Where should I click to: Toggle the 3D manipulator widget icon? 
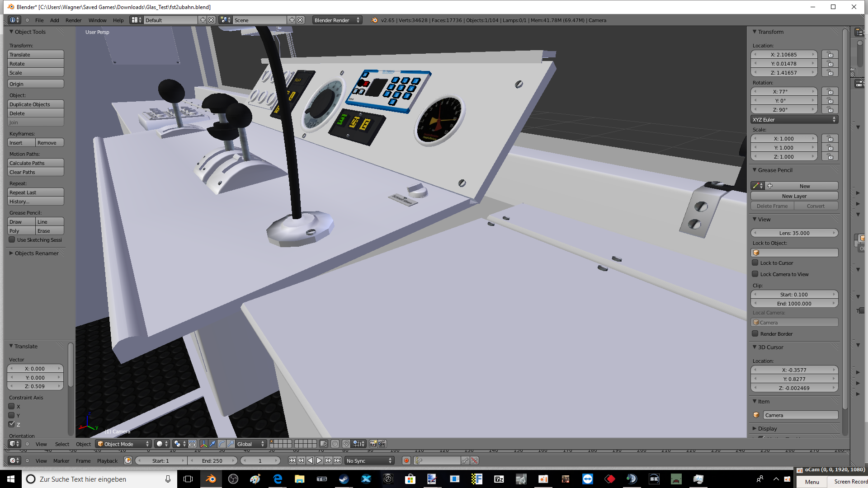pos(203,444)
